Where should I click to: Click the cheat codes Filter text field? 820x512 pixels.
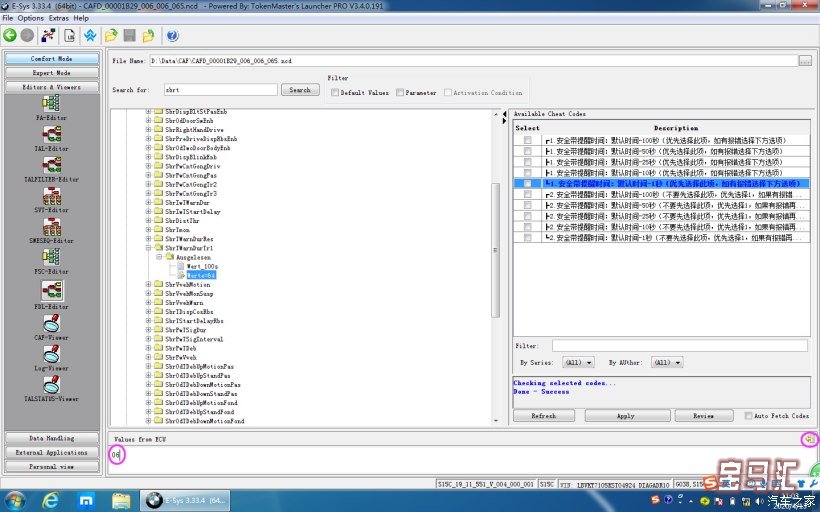pyautogui.click(x=679, y=346)
